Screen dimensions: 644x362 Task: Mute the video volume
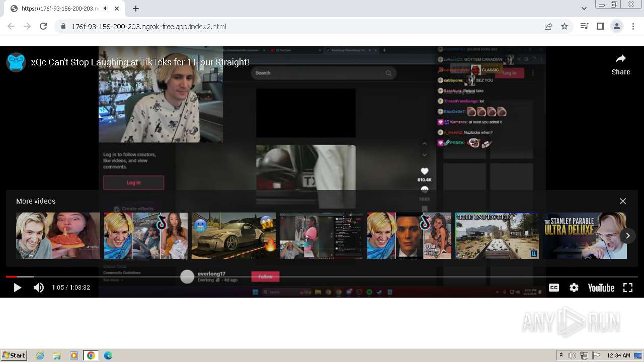39,288
